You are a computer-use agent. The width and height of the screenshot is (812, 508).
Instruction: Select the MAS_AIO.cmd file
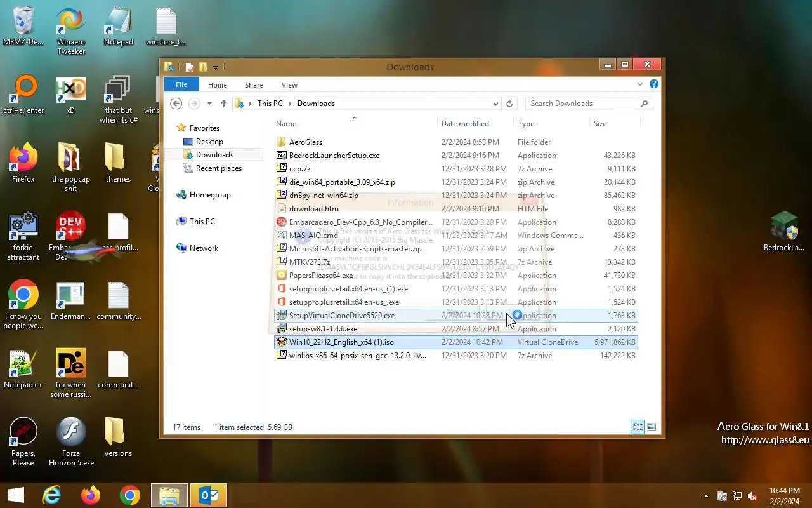pos(455,236)
